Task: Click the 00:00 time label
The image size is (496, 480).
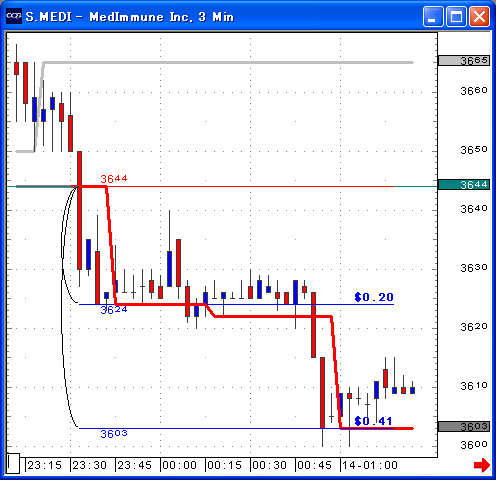Action: tap(179, 465)
